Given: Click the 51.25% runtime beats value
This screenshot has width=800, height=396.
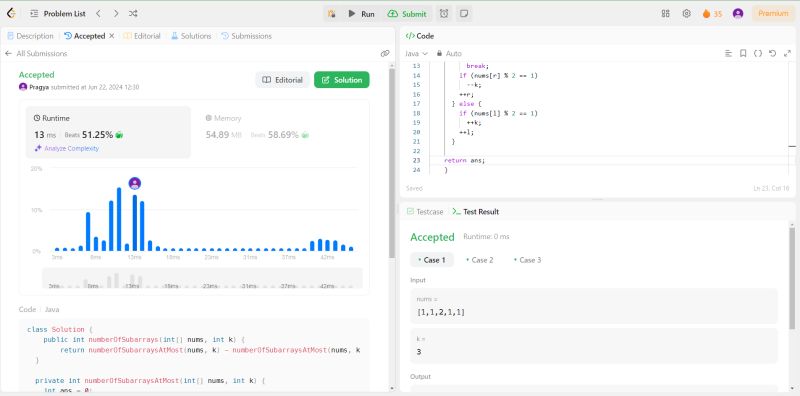Looking at the screenshot, I should tap(97, 135).
